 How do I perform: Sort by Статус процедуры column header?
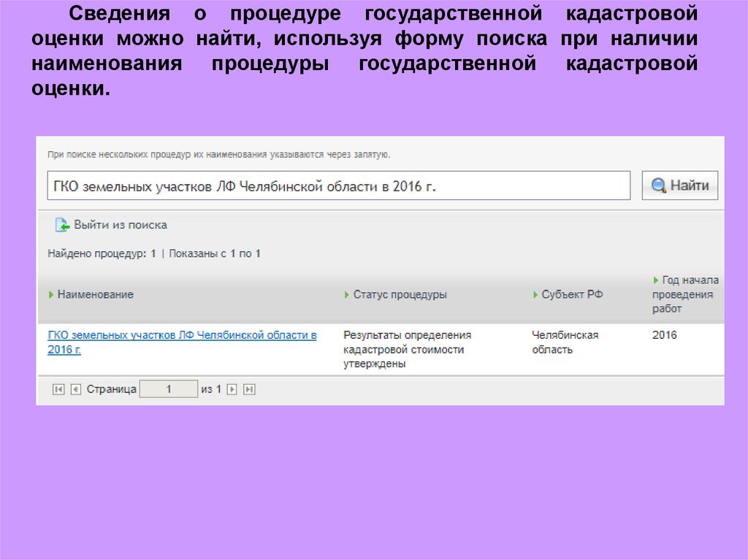(400, 295)
